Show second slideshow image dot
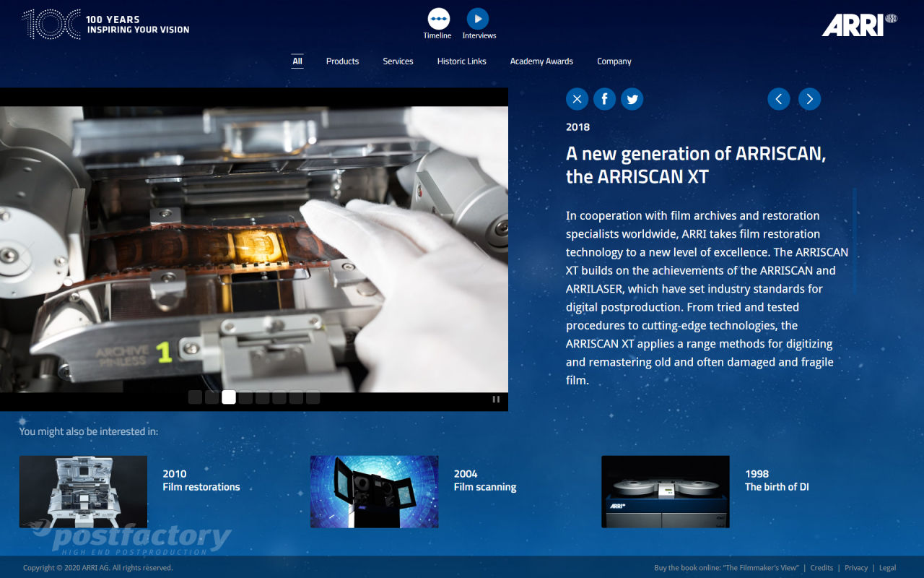This screenshot has width=924, height=578. (212, 397)
